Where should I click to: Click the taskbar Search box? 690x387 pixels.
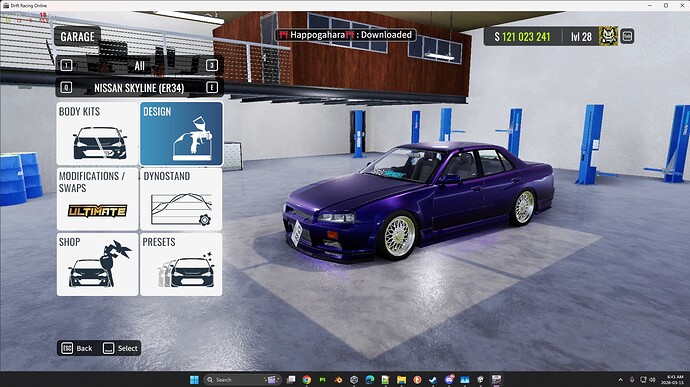pos(242,380)
